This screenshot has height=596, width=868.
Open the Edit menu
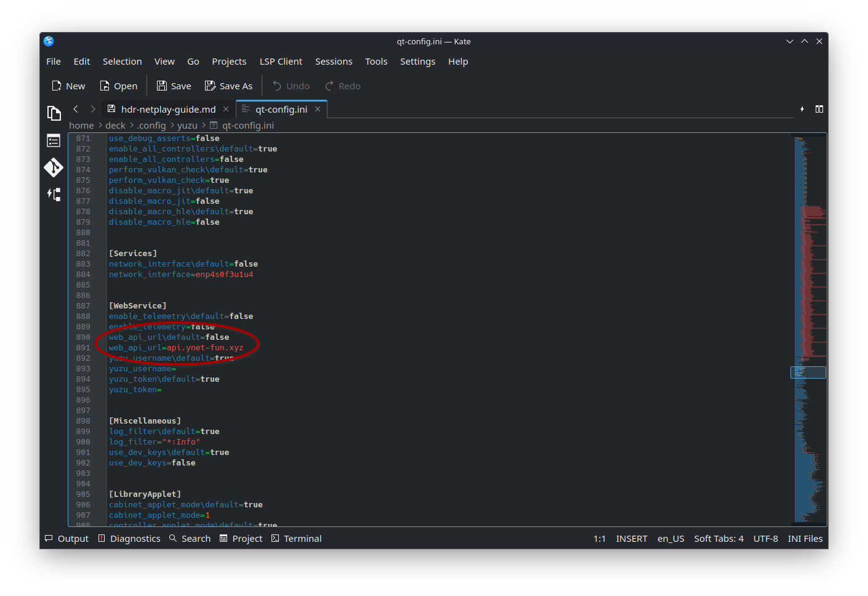pos(82,62)
